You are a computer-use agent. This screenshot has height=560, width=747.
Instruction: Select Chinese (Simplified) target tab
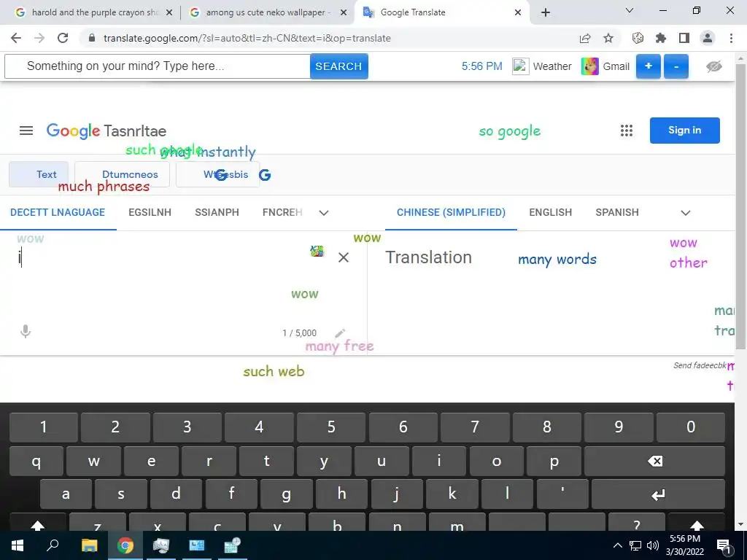point(451,212)
